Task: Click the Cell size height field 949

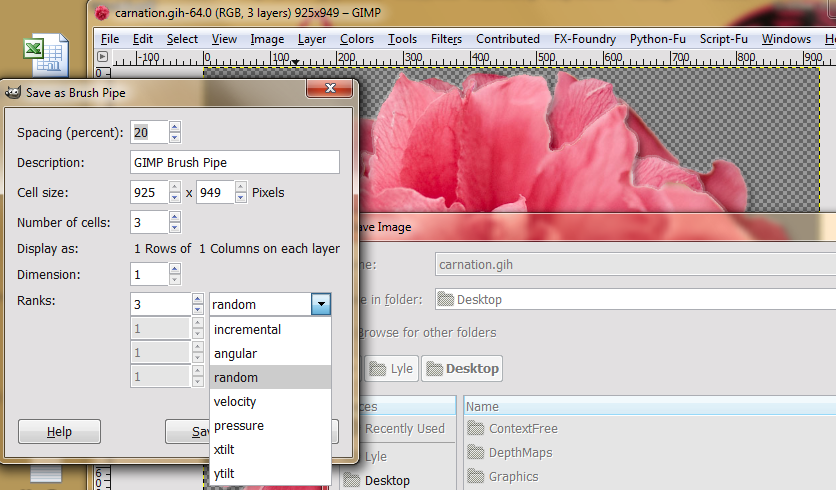Action: (215, 192)
